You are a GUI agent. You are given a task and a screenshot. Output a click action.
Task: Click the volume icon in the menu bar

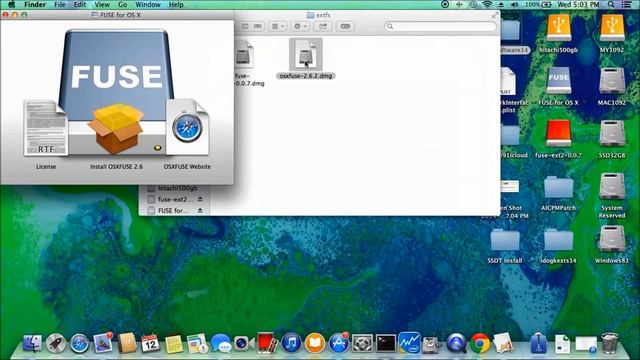[x=514, y=4]
